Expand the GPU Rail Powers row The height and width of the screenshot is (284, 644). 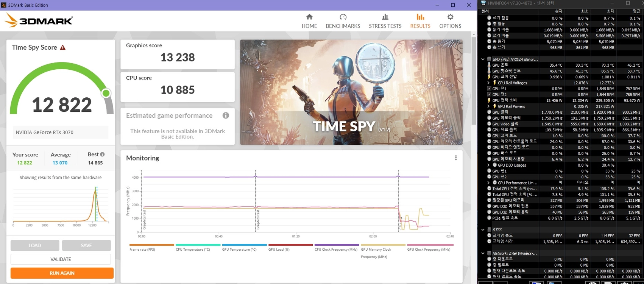point(488,106)
